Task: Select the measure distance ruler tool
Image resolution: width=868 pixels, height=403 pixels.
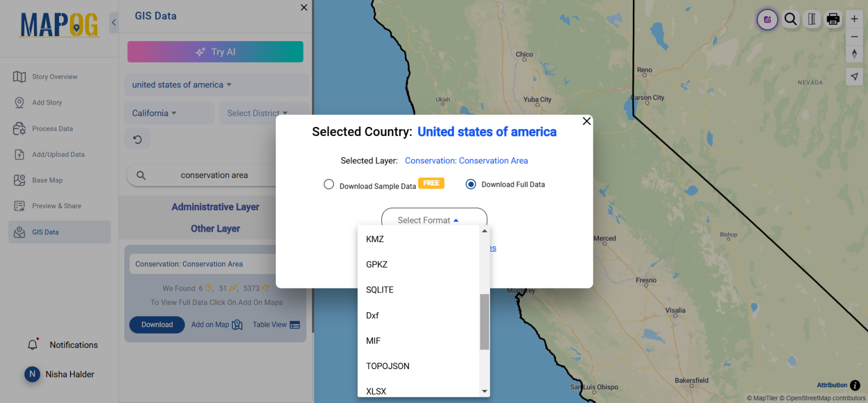Action: click(811, 19)
